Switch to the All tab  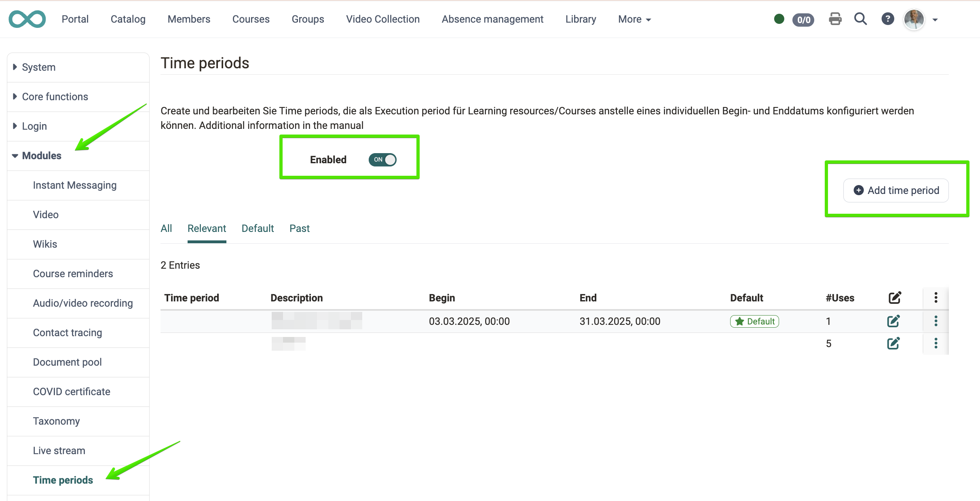coord(166,228)
